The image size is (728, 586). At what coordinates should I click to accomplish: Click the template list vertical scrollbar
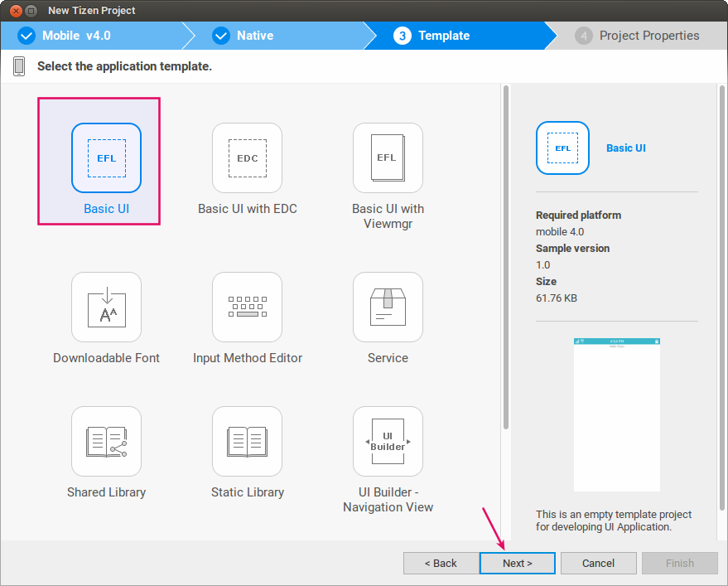tap(504, 257)
